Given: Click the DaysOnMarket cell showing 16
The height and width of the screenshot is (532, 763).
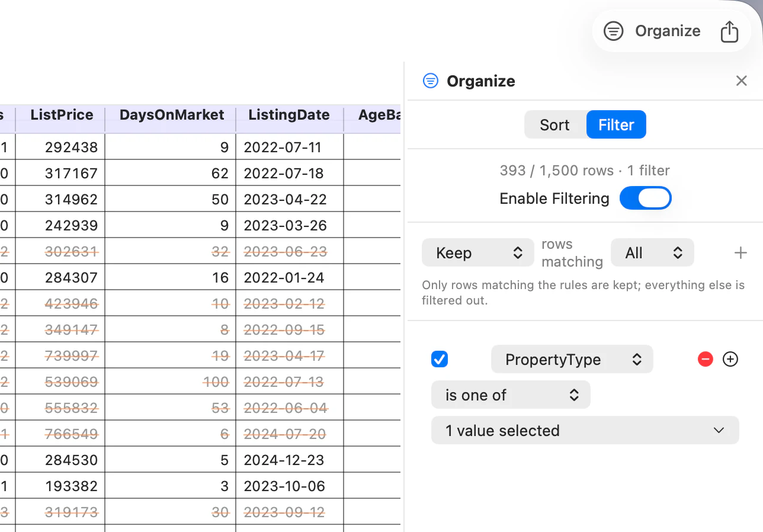Looking at the screenshot, I should 171,277.
